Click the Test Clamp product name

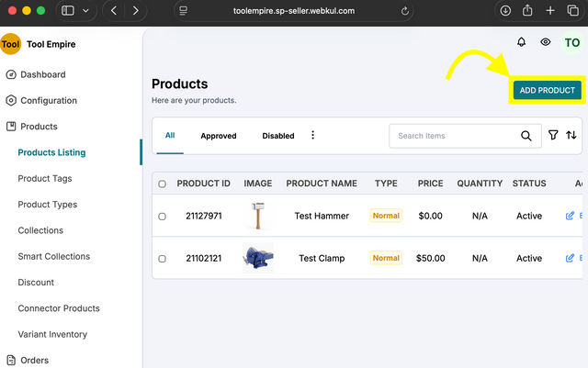[x=322, y=258]
